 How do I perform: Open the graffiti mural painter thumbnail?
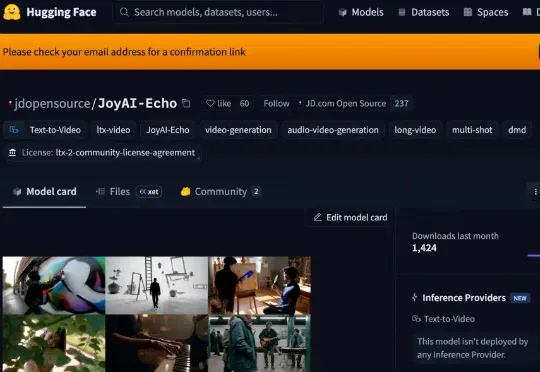[x=54, y=285]
